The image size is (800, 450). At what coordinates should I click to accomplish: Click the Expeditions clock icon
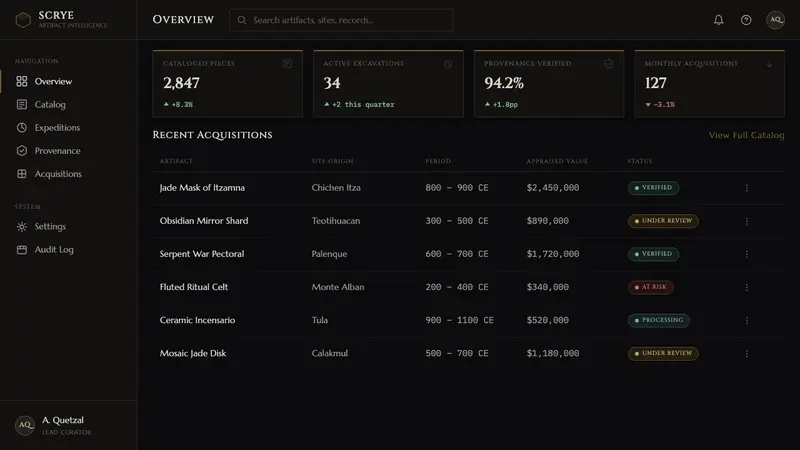click(21, 127)
